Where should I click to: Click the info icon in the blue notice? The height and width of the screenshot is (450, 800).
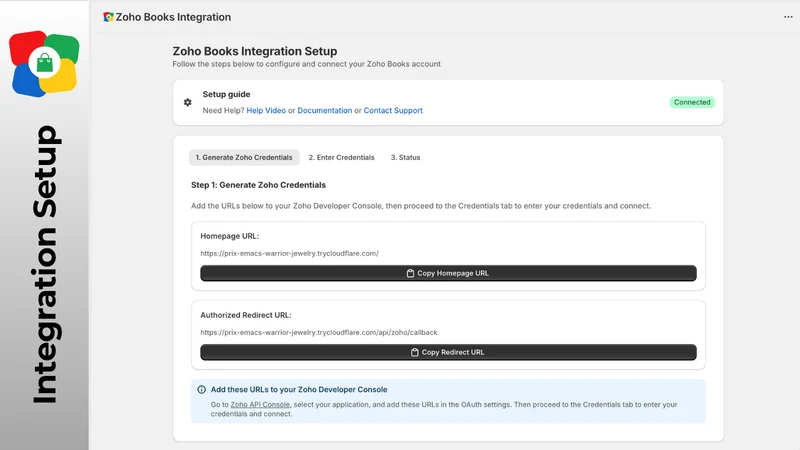click(202, 389)
